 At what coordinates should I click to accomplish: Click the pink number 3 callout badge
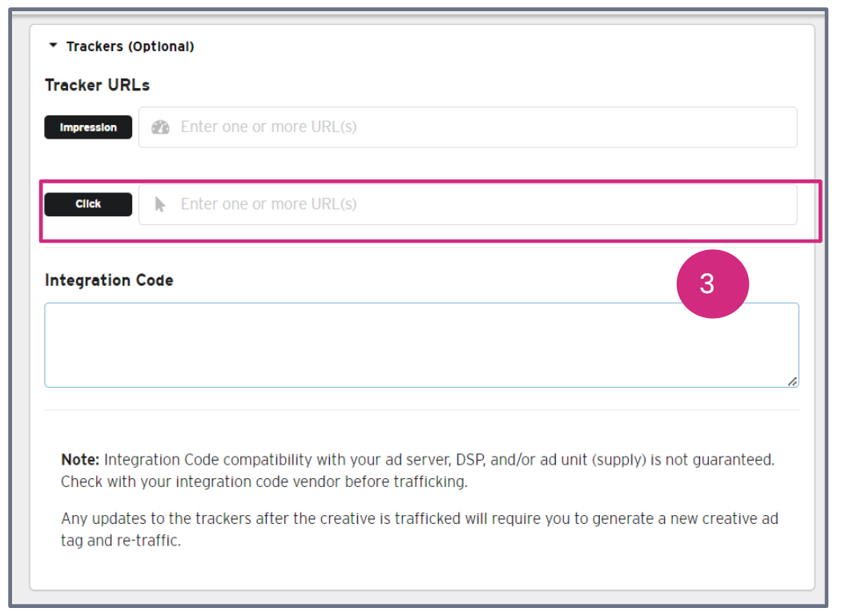point(707,284)
